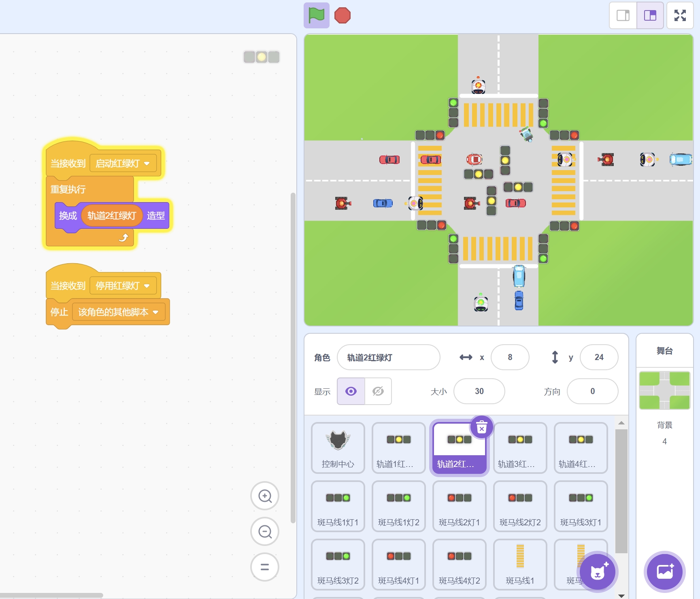
Task: Open the choose a sprite button
Action: pos(598,572)
